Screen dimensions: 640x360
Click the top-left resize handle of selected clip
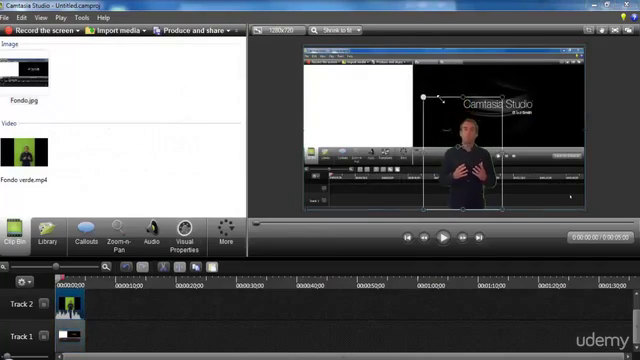point(423,97)
